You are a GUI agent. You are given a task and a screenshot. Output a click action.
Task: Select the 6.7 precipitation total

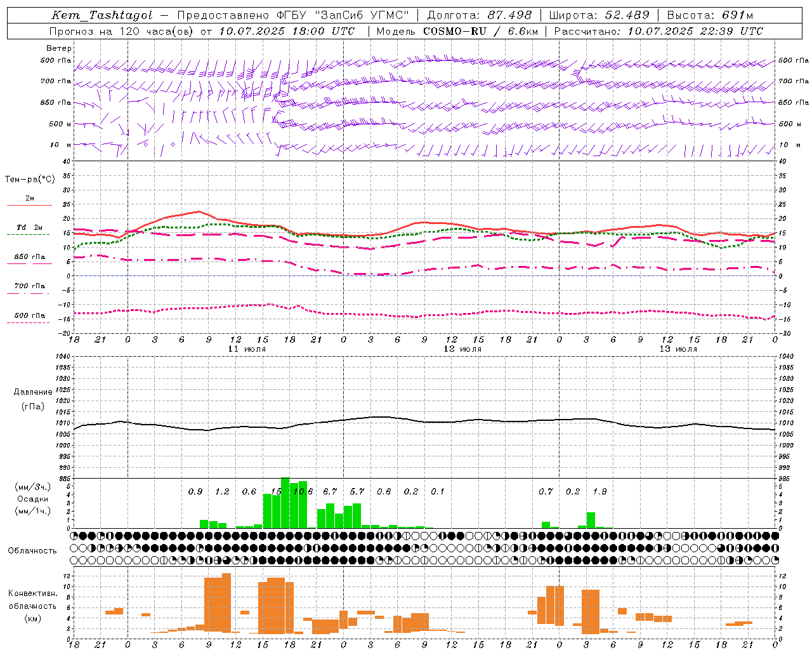click(330, 492)
